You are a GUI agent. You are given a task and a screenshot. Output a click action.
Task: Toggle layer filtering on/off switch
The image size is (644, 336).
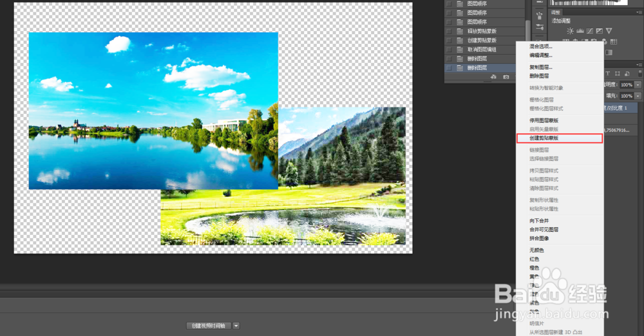(x=640, y=73)
